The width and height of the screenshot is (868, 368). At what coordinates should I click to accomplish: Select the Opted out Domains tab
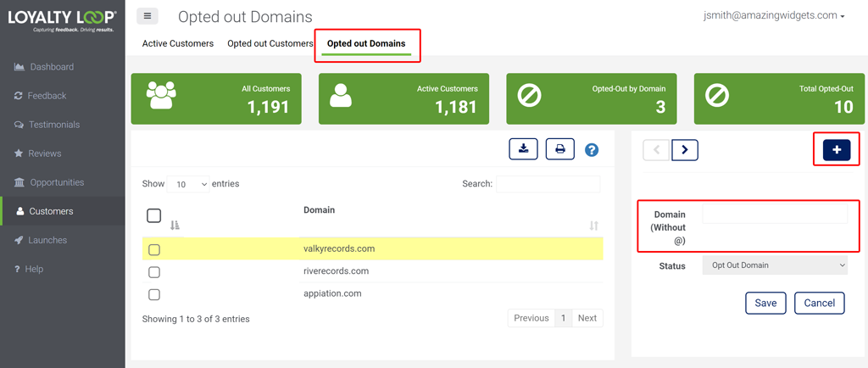coord(366,44)
